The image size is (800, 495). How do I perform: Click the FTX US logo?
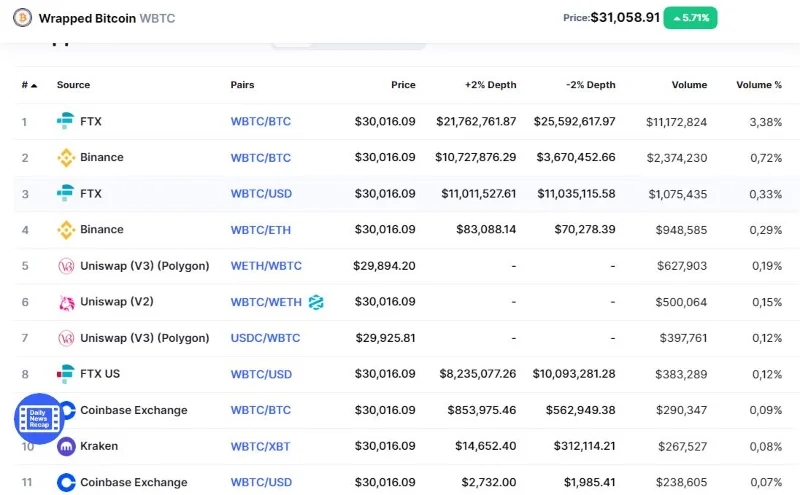[65, 374]
